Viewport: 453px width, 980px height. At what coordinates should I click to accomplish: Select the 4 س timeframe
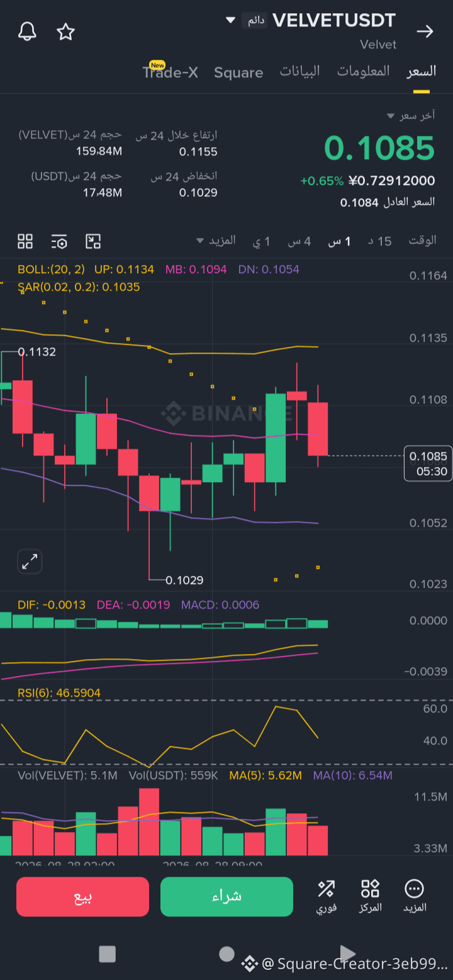[299, 241]
